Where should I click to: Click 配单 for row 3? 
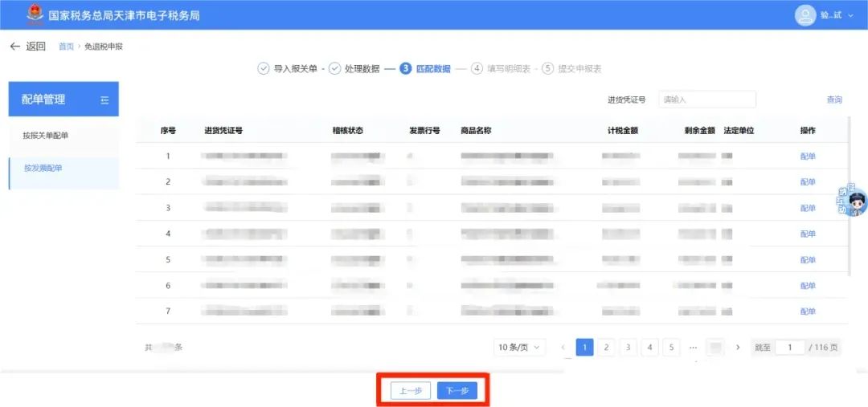click(808, 208)
